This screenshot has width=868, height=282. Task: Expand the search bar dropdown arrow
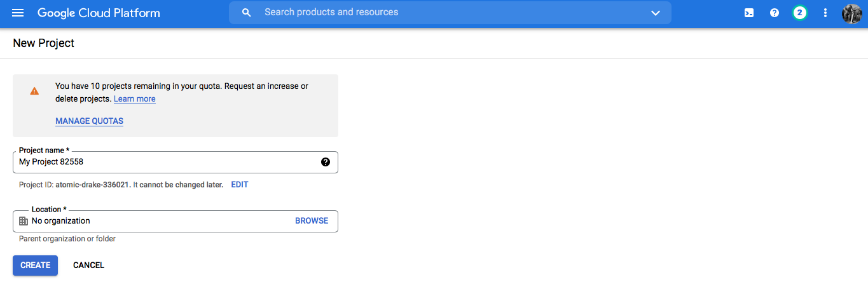(656, 13)
